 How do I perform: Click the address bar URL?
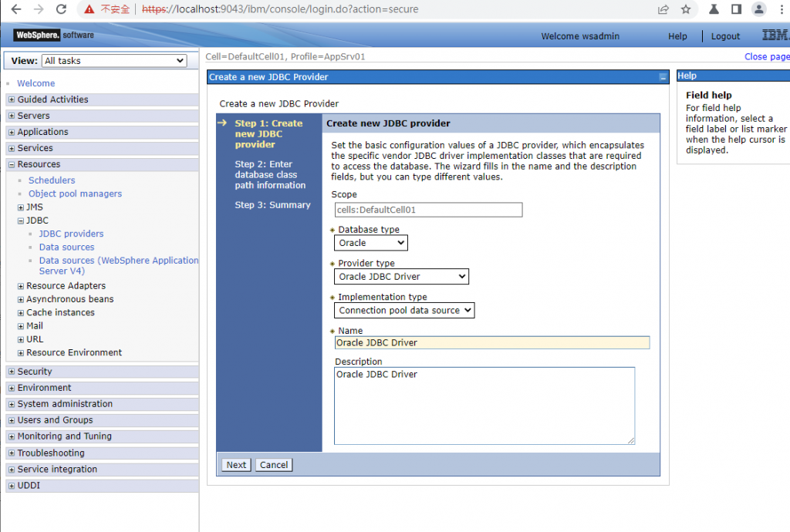[280, 9]
